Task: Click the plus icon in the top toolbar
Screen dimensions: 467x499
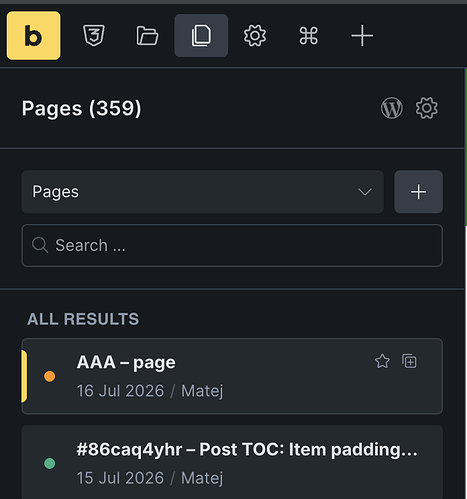Action: pyautogui.click(x=362, y=35)
